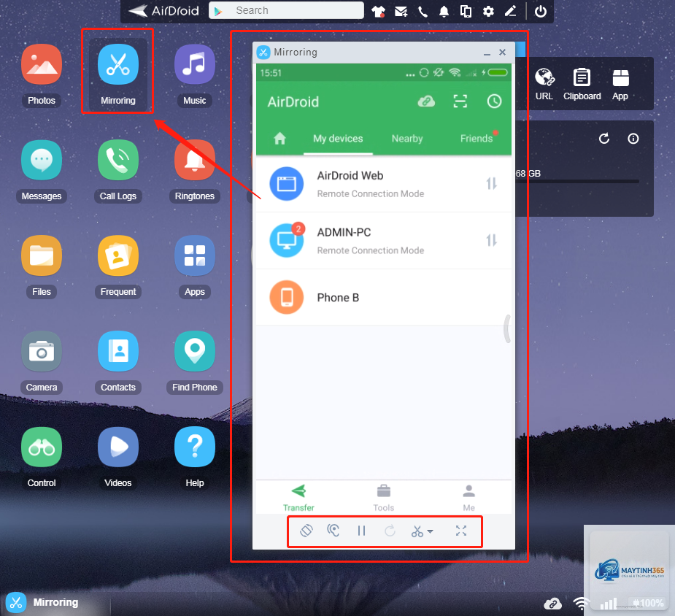Open the URL toolbox item
The height and width of the screenshot is (616, 675).
point(544,85)
